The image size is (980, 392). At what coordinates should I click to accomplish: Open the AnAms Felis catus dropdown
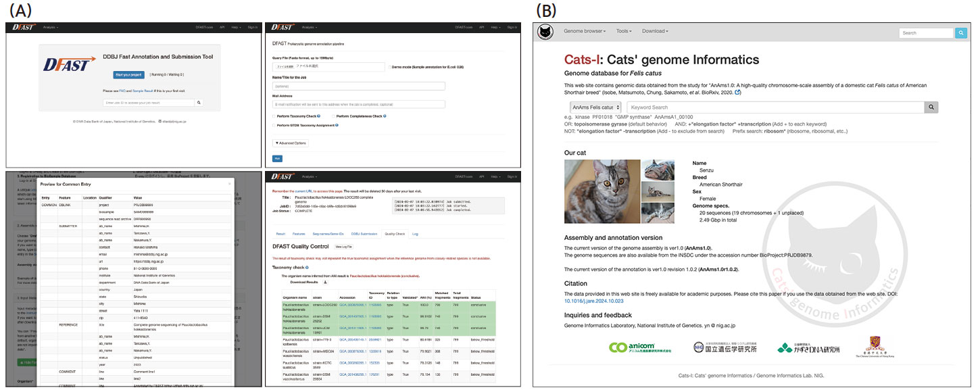tap(595, 107)
